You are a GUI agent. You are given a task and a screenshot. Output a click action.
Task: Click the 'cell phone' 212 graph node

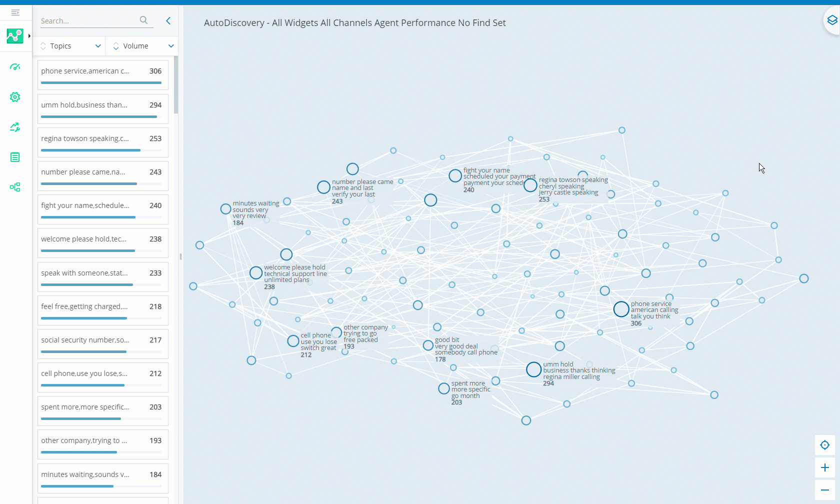coord(293,341)
